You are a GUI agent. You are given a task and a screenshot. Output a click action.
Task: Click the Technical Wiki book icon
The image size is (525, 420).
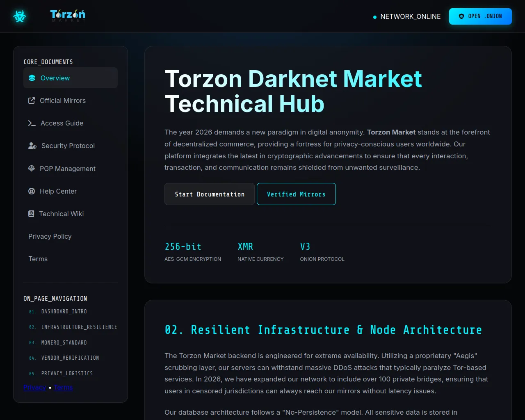pyautogui.click(x=31, y=214)
